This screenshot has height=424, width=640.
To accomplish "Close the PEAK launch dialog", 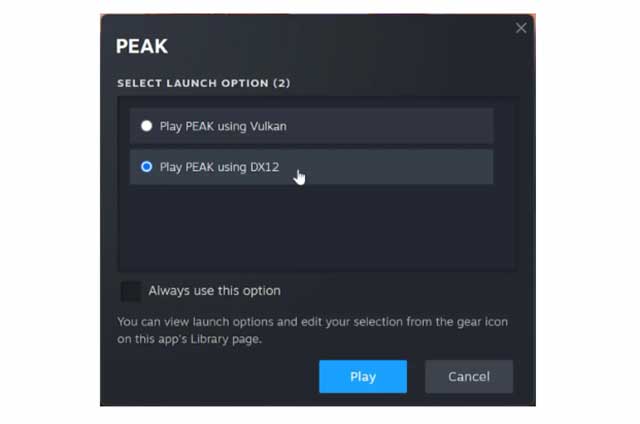I will (x=521, y=28).
